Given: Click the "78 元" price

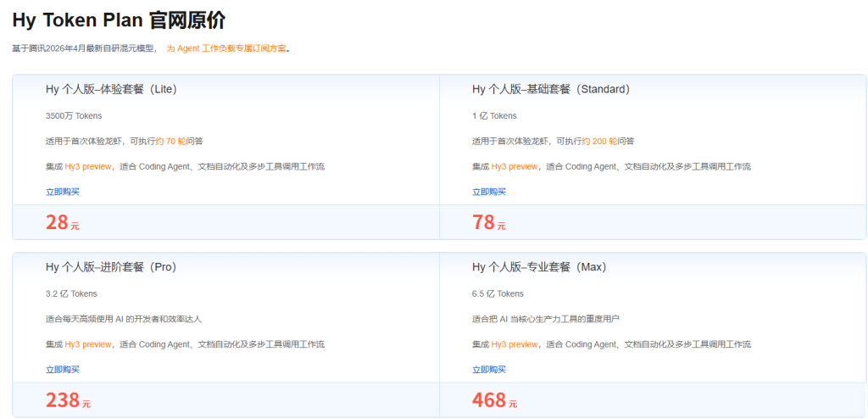Looking at the screenshot, I should (x=489, y=223).
